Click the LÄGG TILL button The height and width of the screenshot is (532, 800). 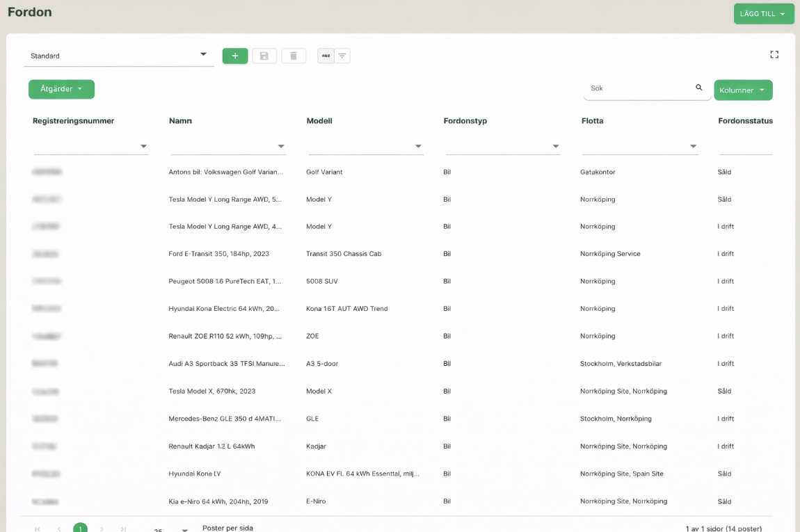(763, 14)
